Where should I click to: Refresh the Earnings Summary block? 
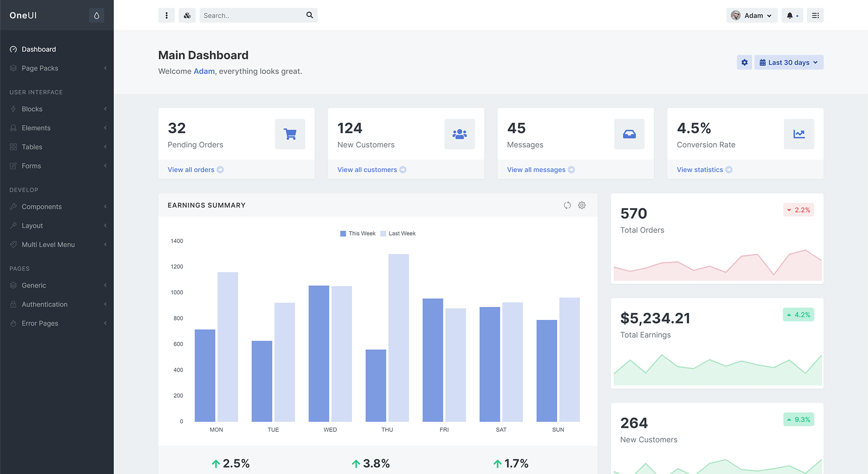click(567, 205)
